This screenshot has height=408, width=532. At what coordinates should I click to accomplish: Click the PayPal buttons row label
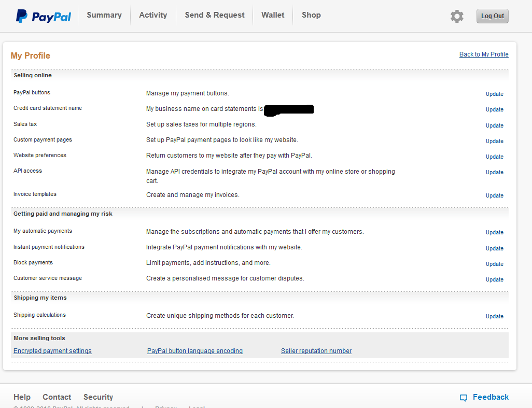(x=32, y=93)
